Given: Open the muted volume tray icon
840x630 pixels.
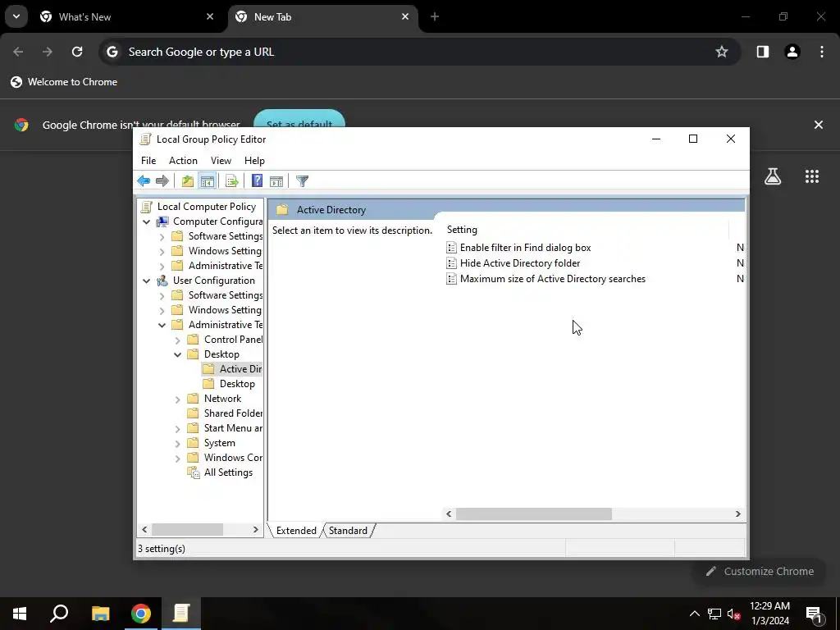Looking at the screenshot, I should (x=733, y=614).
